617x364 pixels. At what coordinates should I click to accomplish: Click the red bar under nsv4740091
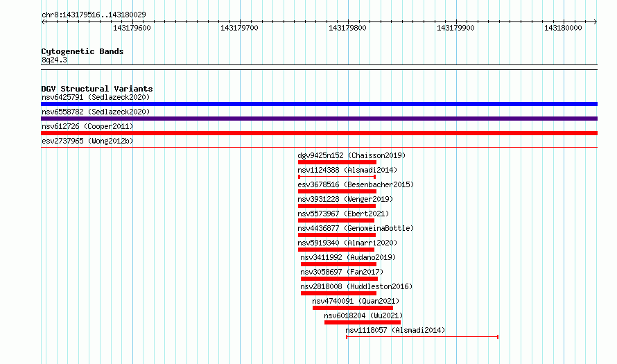pyautogui.click(x=353, y=308)
